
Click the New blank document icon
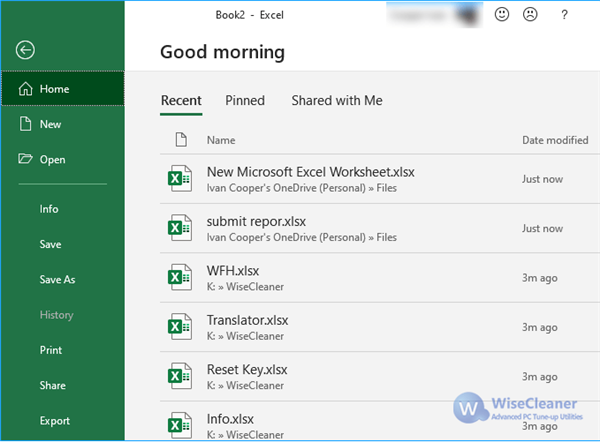(x=26, y=124)
